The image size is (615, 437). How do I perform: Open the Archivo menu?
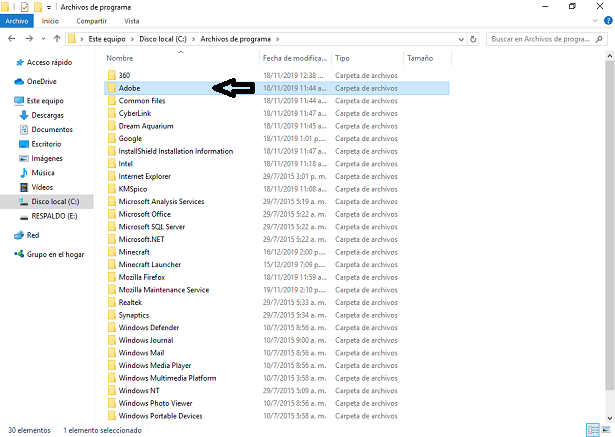[x=16, y=21]
